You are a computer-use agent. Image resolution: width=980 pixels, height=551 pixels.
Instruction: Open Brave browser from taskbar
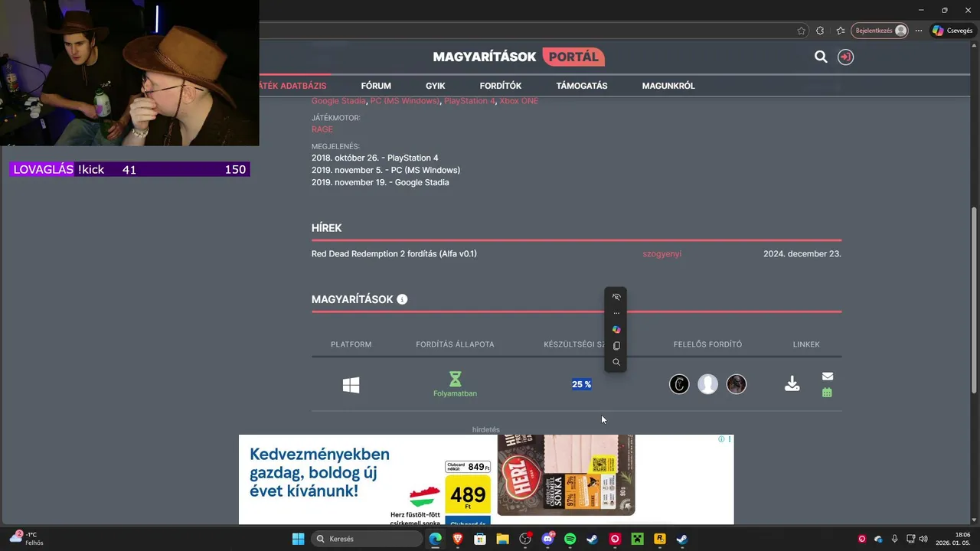point(458,539)
